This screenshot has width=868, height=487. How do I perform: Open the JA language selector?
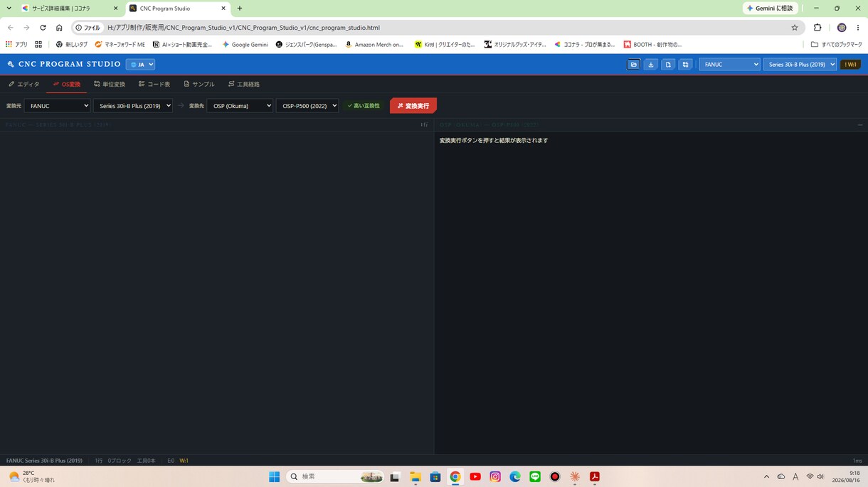[x=140, y=65]
